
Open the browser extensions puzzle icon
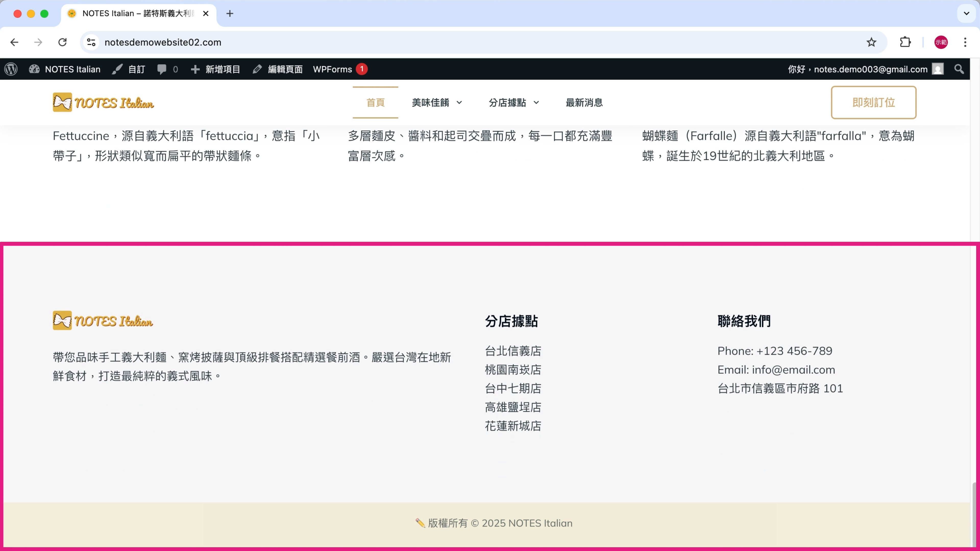[x=905, y=42]
